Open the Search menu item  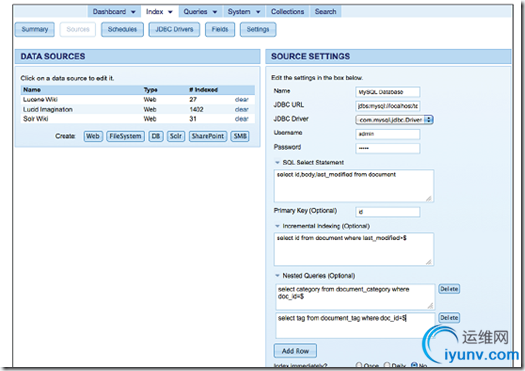325,12
